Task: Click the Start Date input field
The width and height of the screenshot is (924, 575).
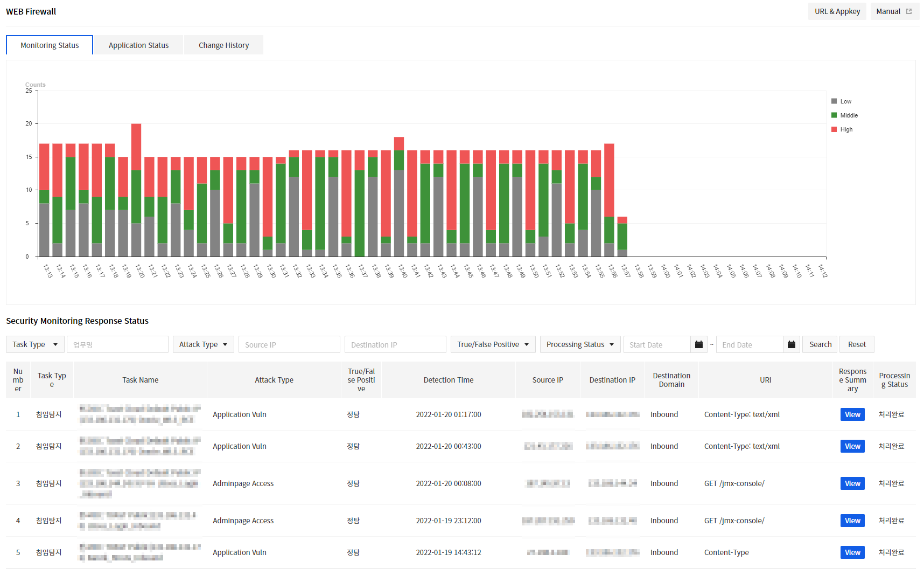Action: (x=657, y=344)
